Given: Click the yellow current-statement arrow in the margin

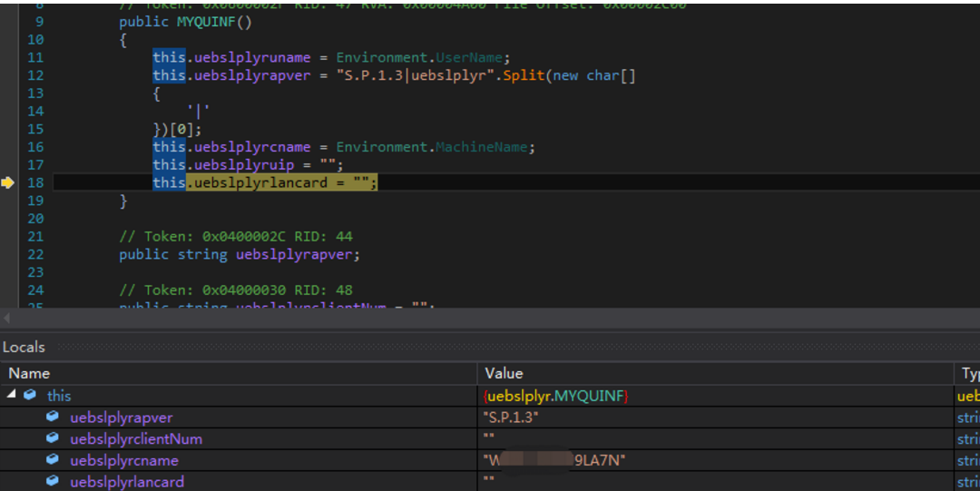Looking at the screenshot, I should point(8,182).
